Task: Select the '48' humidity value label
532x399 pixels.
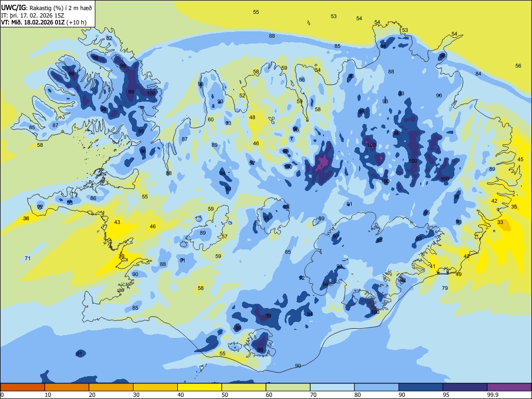Action: pos(252,118)
